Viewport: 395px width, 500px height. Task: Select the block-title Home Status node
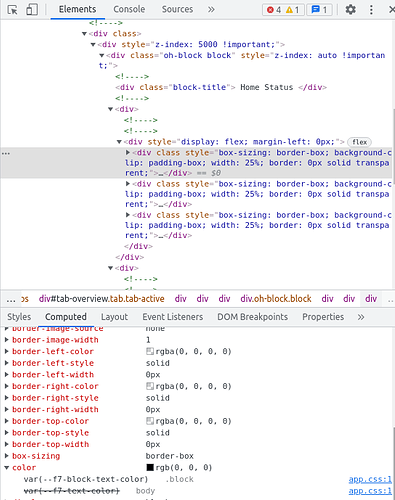221,87
